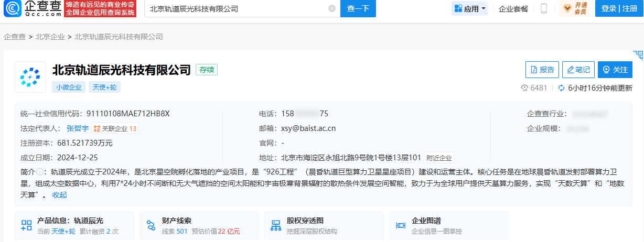Screen dimensions: 644x242
Task: Click the 查一下 search button
Action: point(358,8)
